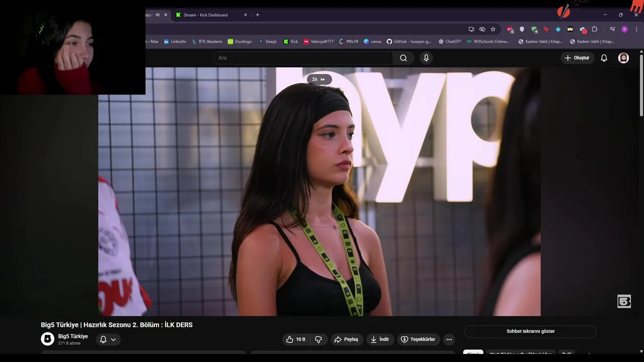Mute the audio-playing YouTube tab
The height and width of the screenshot is (362, 644).
[157, 15]
